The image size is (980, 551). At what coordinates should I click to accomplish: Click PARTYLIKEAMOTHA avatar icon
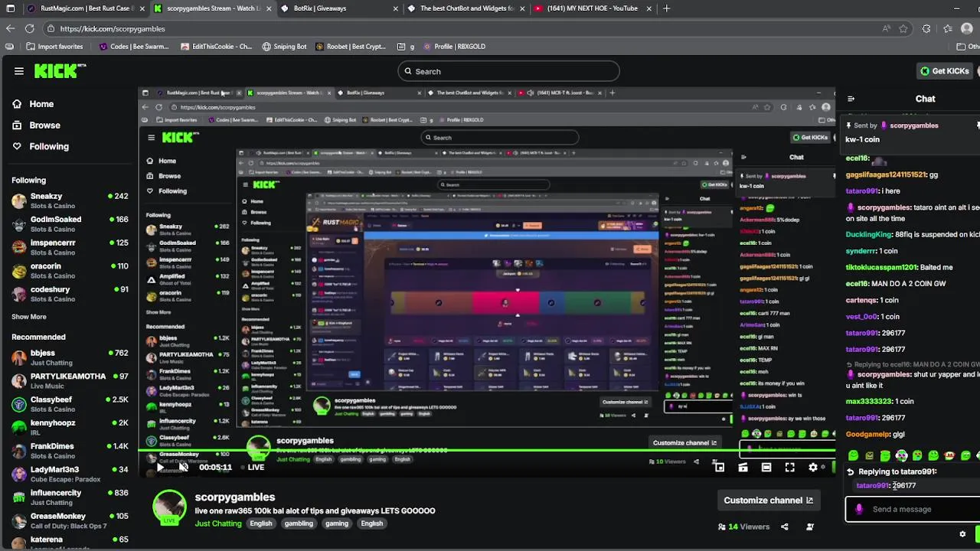click(19, 380)
